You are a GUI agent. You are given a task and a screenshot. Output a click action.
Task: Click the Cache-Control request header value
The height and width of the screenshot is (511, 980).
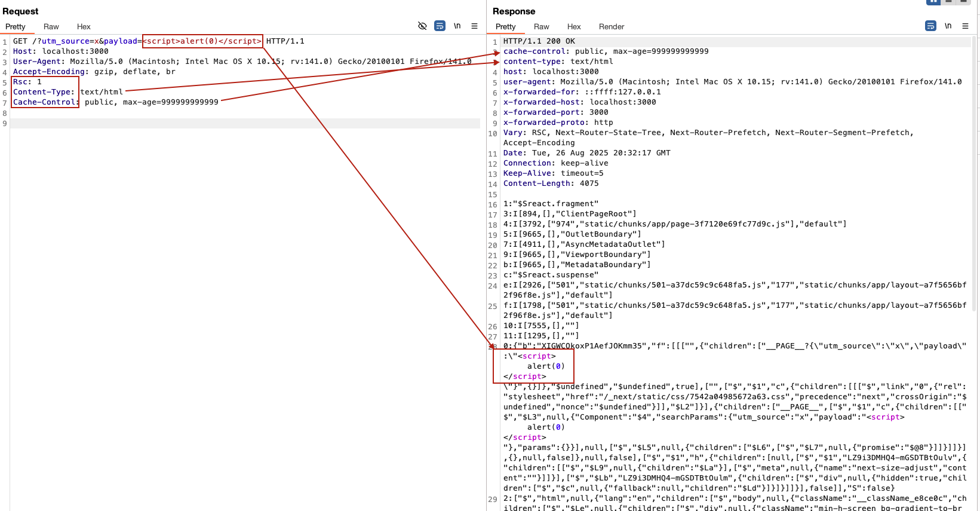[x=152, y=102]
